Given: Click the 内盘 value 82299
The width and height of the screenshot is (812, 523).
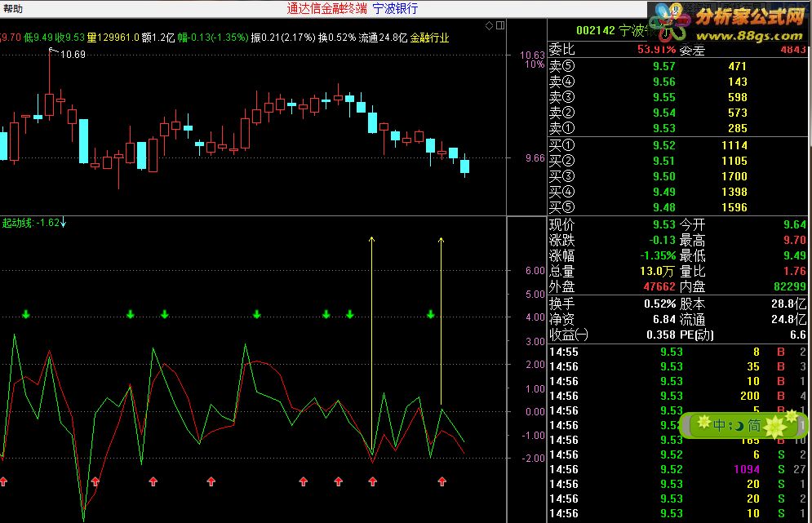Looking at the screenshot, I should pyautogui.click(x=790, y=287).
